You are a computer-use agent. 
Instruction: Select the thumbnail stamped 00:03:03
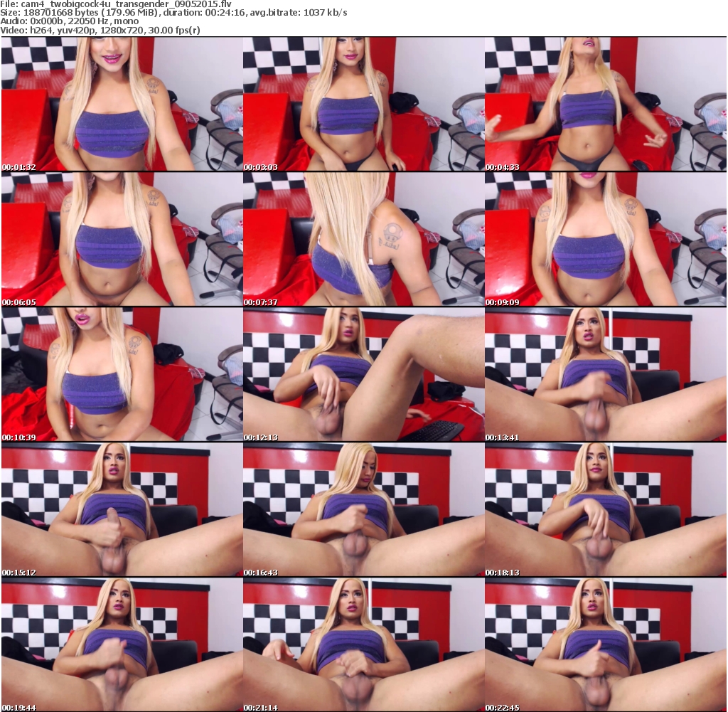pos(363,104)
